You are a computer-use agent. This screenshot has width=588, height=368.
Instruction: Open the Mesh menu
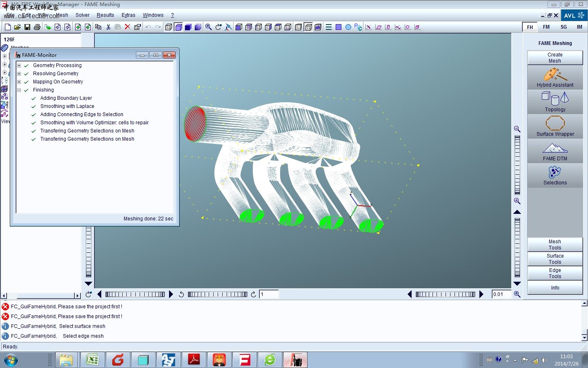62,15
